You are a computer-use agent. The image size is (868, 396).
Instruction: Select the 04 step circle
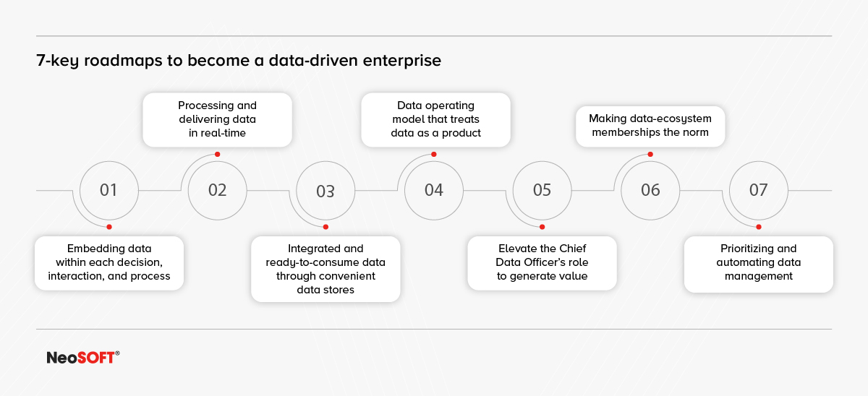pyautogui.click(x=434, y=190)
